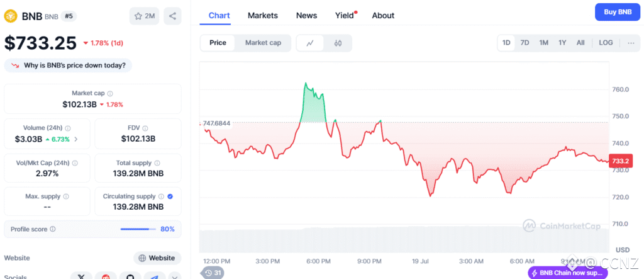Viewport: 644px width, 279px height.
Task: Open the chart three-dots more options
Action: coord(631,43)
